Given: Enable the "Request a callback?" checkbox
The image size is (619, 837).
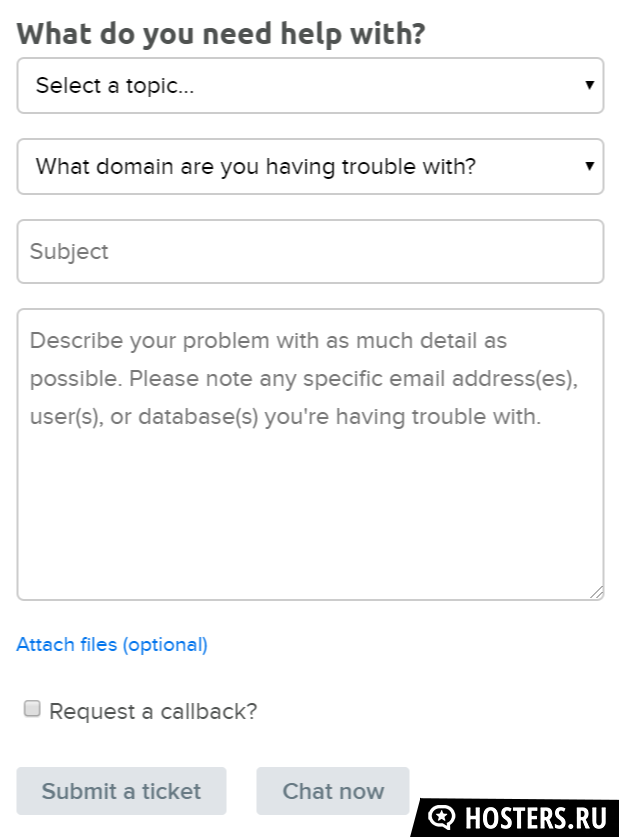Looking at the screenshot, I should pyautogui.click(x=32, y=709).
